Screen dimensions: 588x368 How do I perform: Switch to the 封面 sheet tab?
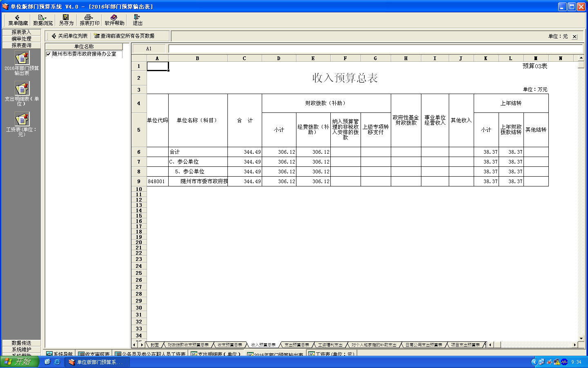[154, 345]
